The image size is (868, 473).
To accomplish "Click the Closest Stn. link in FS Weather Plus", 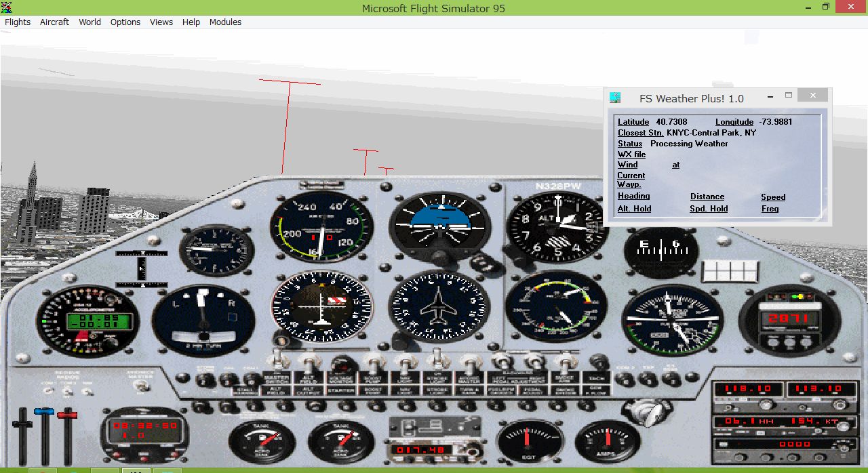I will click(640, 133).
